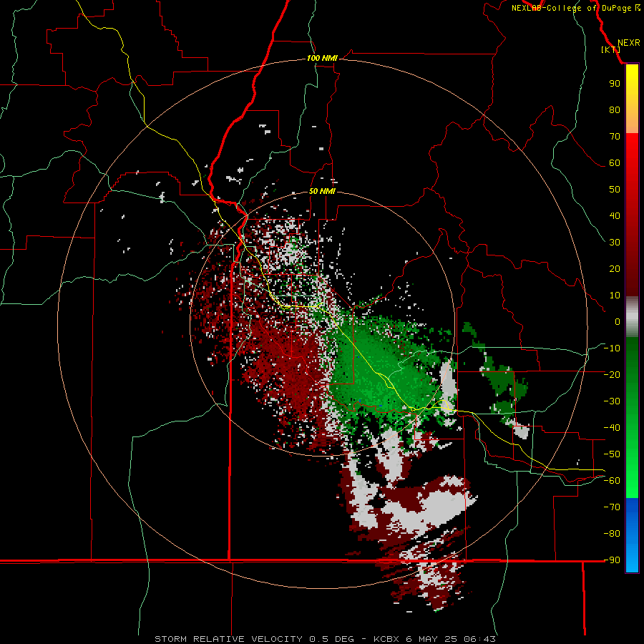Click the [KT] units label
Screen dimensions: 644x644
[611, 49]
